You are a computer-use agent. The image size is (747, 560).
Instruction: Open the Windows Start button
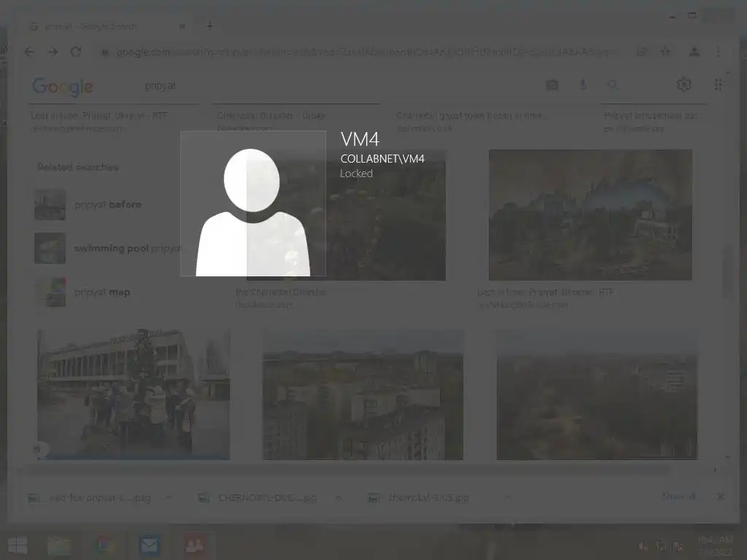pyautogui.click(x=18, y=545)
